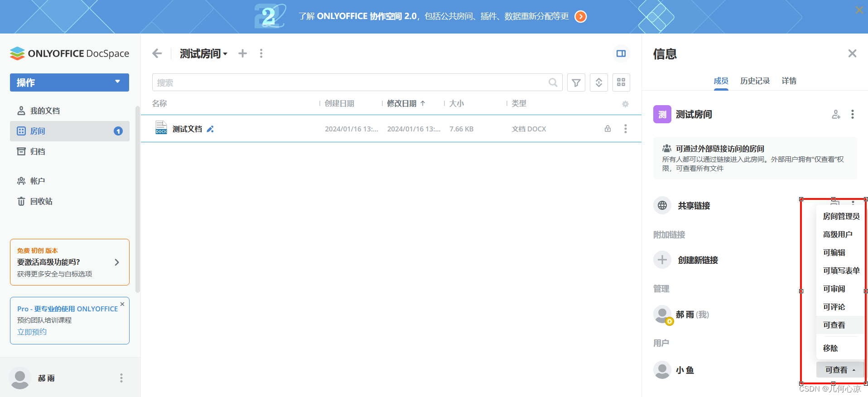Choose 移除 to remove the user
Screen dimensions: 868x397
click(841, 348)
